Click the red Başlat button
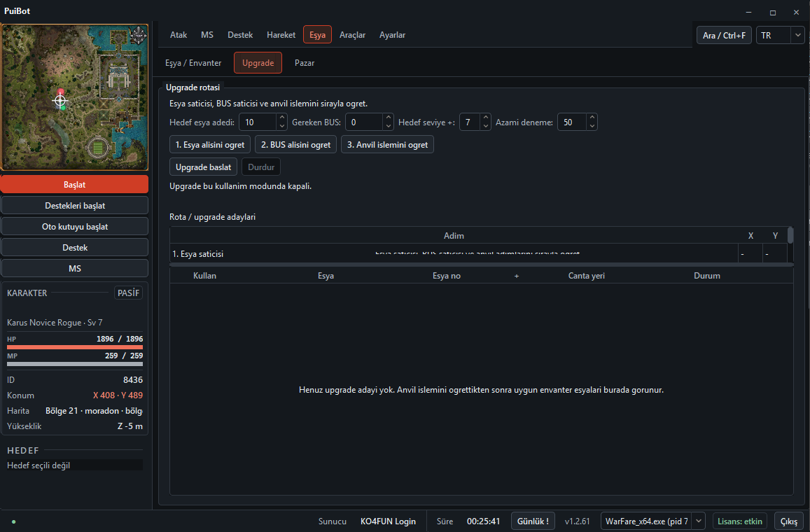 coord(74,184)
